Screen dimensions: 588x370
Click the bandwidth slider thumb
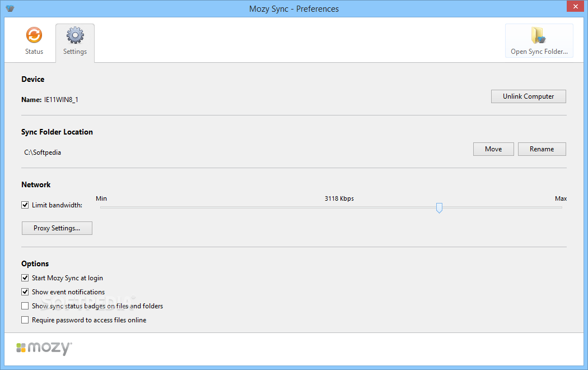click(x=439, y=208)
